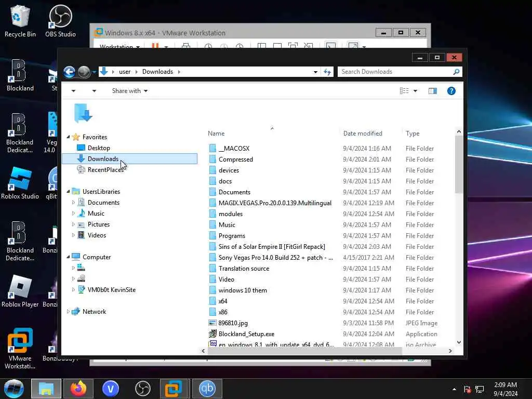
Task: Click the user breadcrumb segment
Action: (x=125, y=72)
